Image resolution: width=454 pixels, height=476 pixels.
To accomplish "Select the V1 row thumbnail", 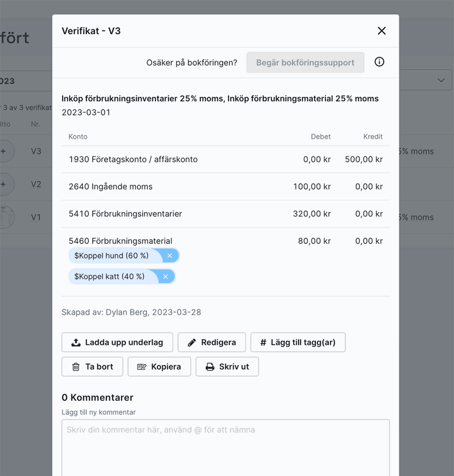I will pyautogui.click(x=5, y=217).
